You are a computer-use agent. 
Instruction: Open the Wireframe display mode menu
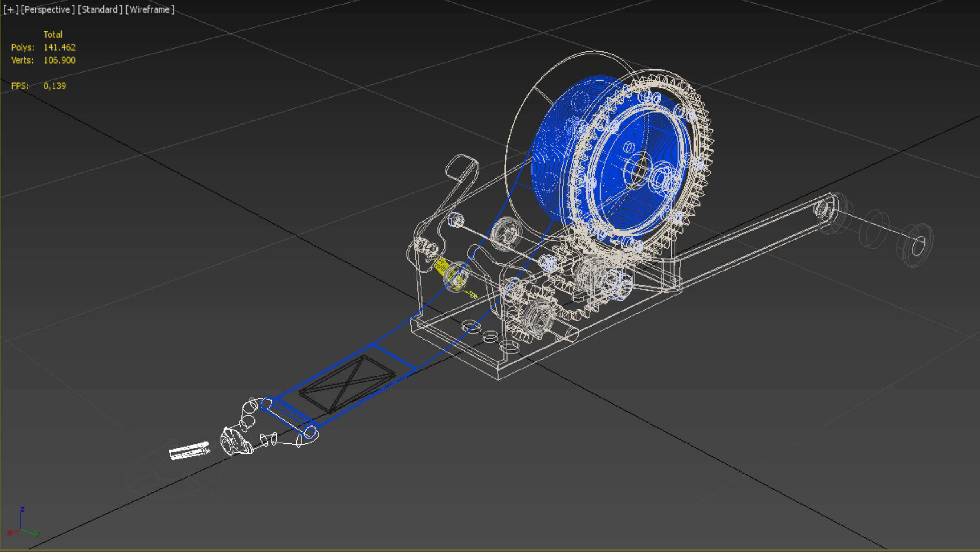[x=149, y=10]
